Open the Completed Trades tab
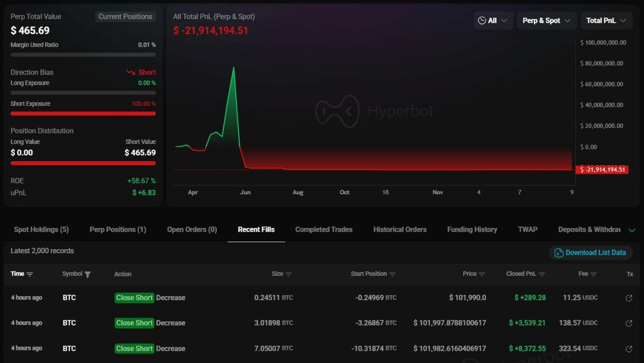The height and width of the screenshot is (363, 644). click(x=324, y=230)
